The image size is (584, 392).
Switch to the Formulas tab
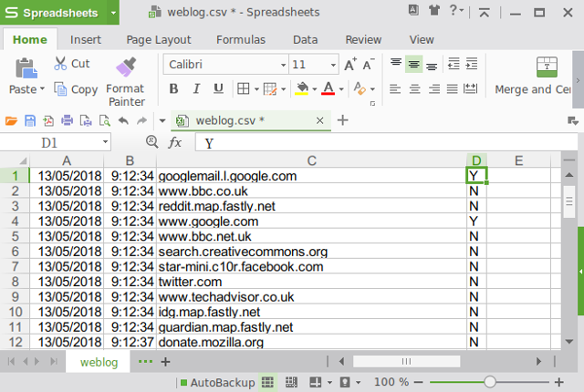[241, 39]
